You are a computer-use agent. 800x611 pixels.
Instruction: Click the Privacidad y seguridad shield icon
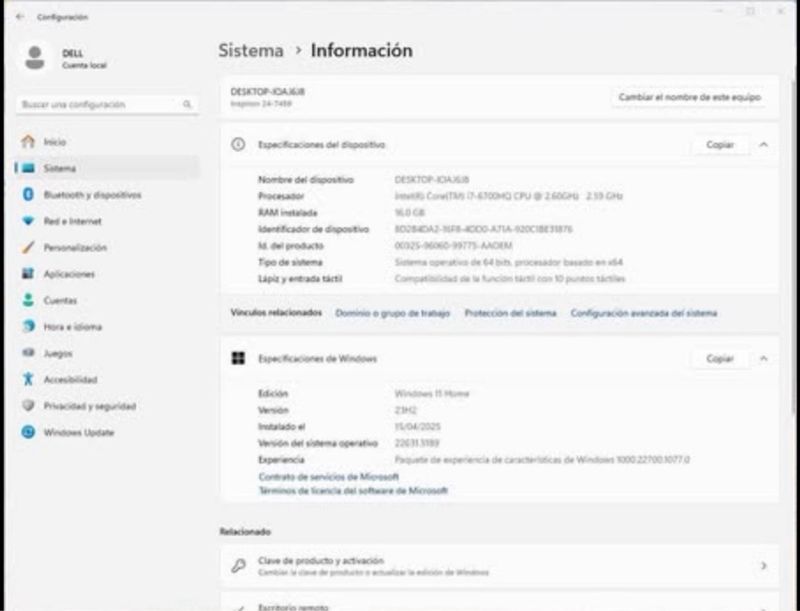pyautogui.click(x=29, y=406)
